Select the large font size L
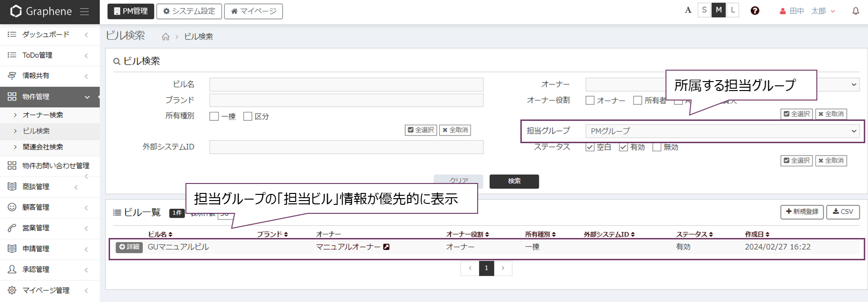This screenshot has width=868, height=302. (x=733, y=10)
